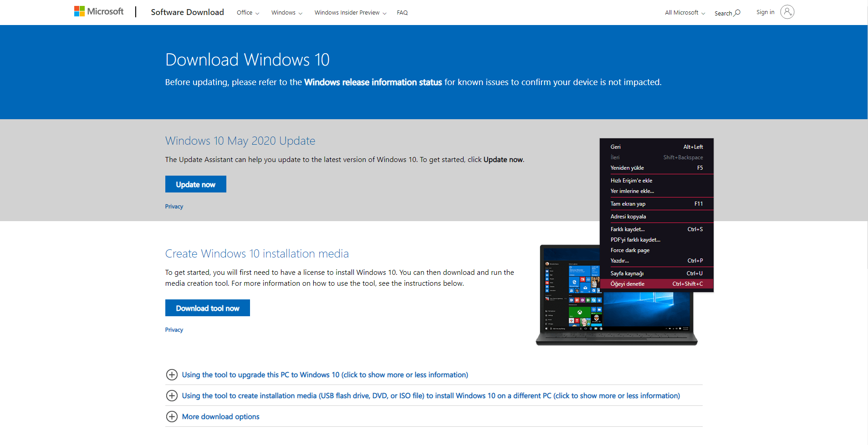The width and height of the screenshot is (868, 445).
Task: Open Windows release information status link
Action: coord(373,82)
